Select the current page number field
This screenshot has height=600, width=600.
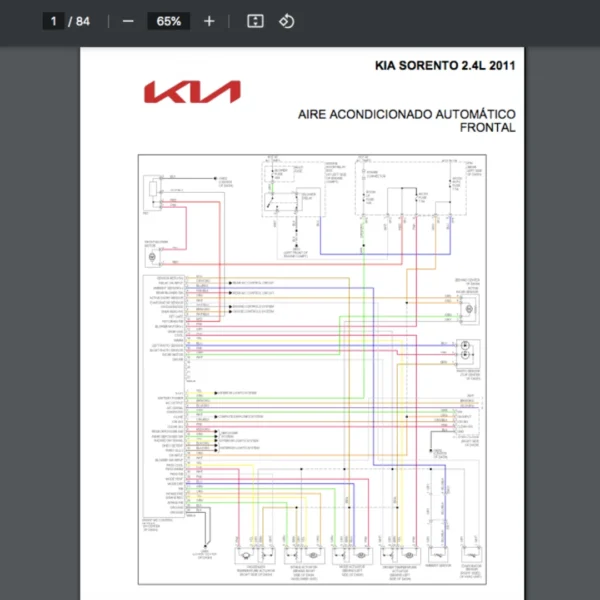(x=53, y=21)
